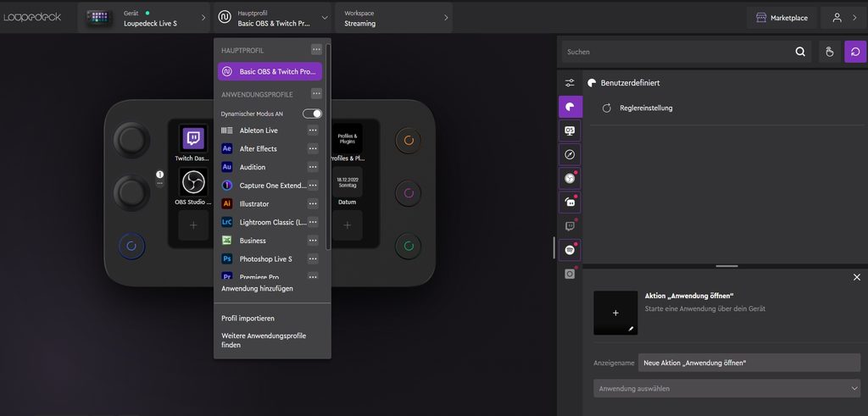Toggle Dynamischer Modus switch off
The image size is (868, 416).
click(312, 114)
